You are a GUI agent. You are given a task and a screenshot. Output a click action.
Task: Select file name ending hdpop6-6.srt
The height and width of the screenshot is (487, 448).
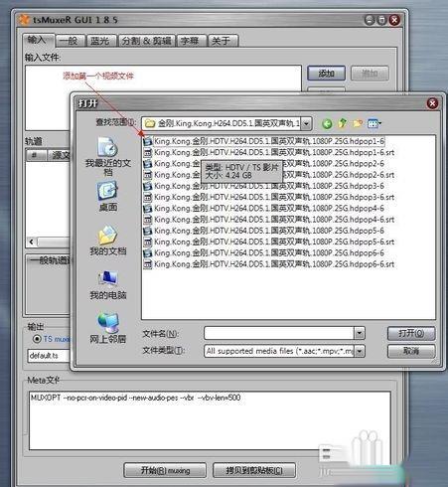pos(274,264)
